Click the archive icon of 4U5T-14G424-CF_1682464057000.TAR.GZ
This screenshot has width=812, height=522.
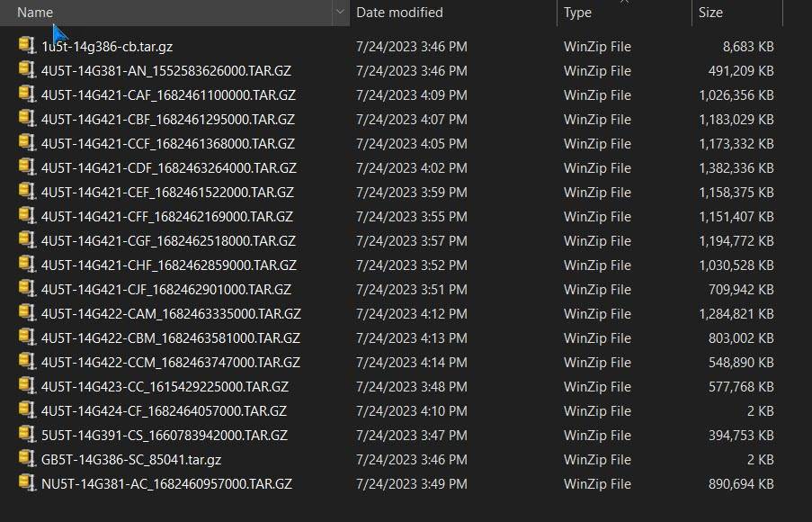click(x=27, y=409)
